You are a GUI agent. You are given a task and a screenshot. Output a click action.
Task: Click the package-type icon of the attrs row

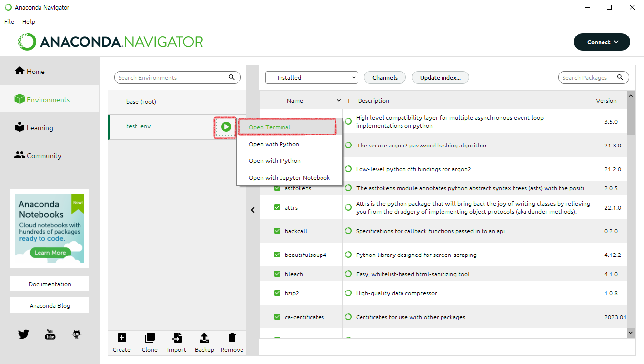click(348, 208)
